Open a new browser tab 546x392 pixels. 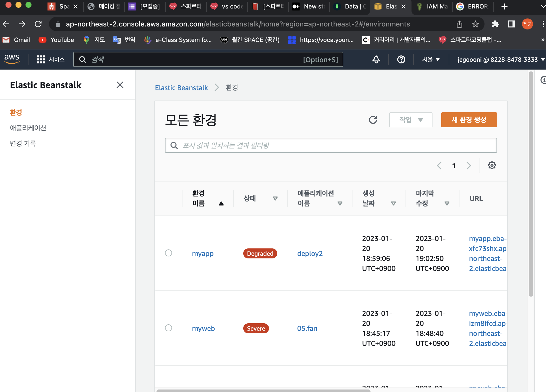(504, 6)
